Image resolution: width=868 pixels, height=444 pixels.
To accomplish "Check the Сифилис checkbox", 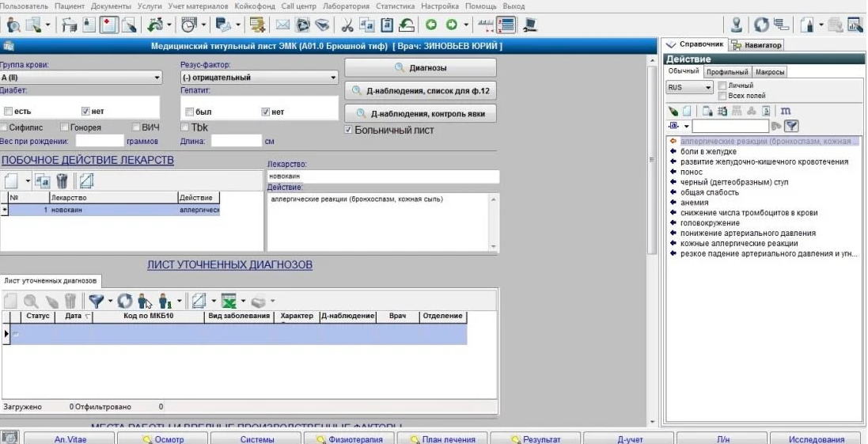I will (5, 127).
